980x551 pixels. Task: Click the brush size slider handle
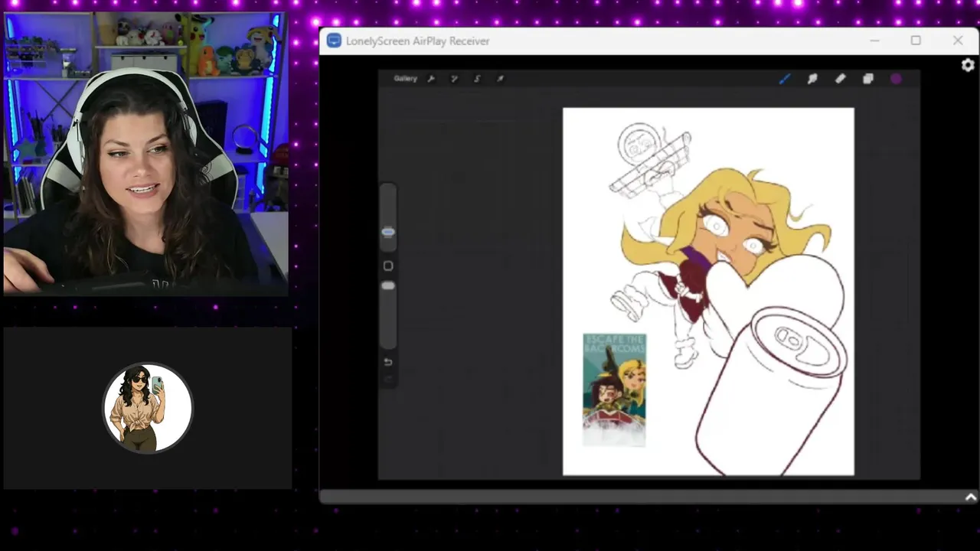tap(388, 232)
